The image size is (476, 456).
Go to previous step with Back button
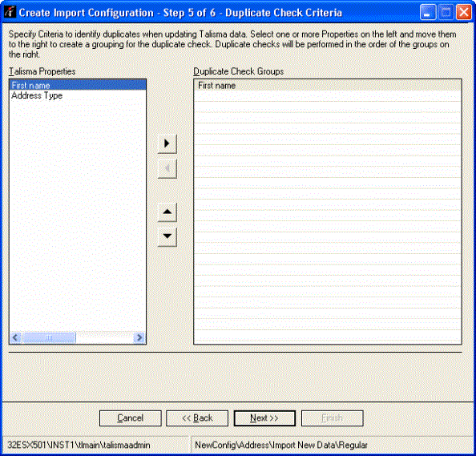pyautogui.click(x=197, y=418)
